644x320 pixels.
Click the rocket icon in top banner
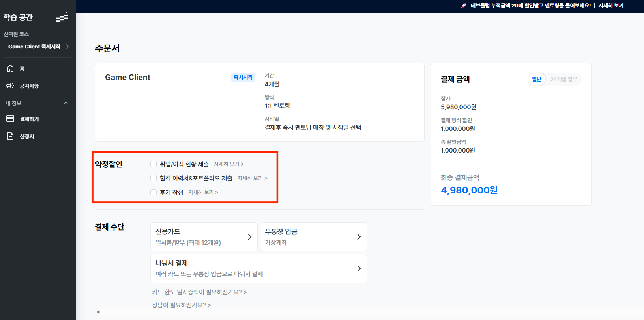[x=464, y=6]
